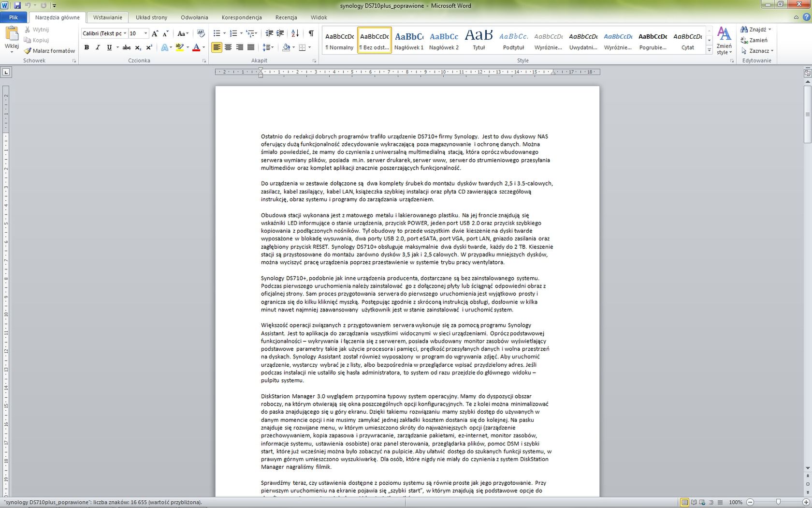Open the Calibri font name dropdown

(125, 33)
